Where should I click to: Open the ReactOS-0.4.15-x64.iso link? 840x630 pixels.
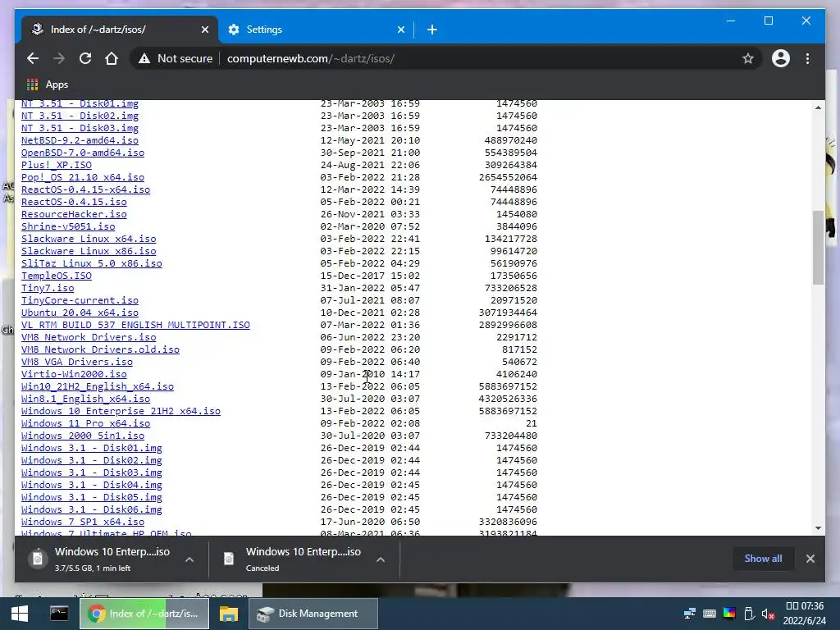pos(85,189)
